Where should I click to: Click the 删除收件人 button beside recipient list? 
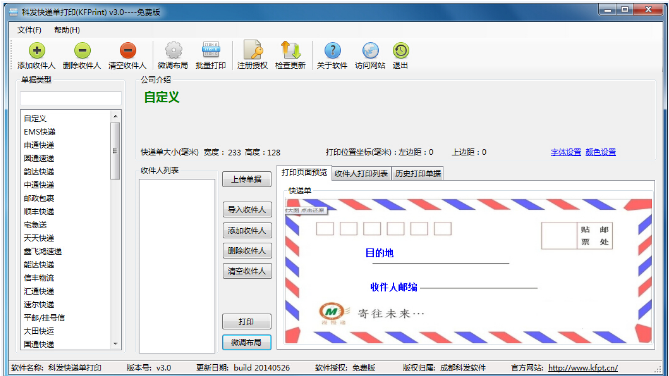247,251
